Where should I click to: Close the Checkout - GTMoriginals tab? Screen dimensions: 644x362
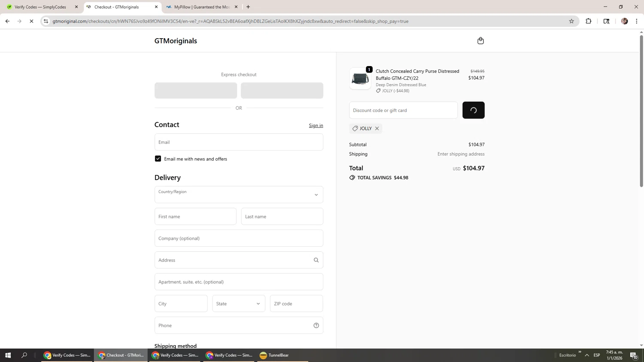point(156,7)
